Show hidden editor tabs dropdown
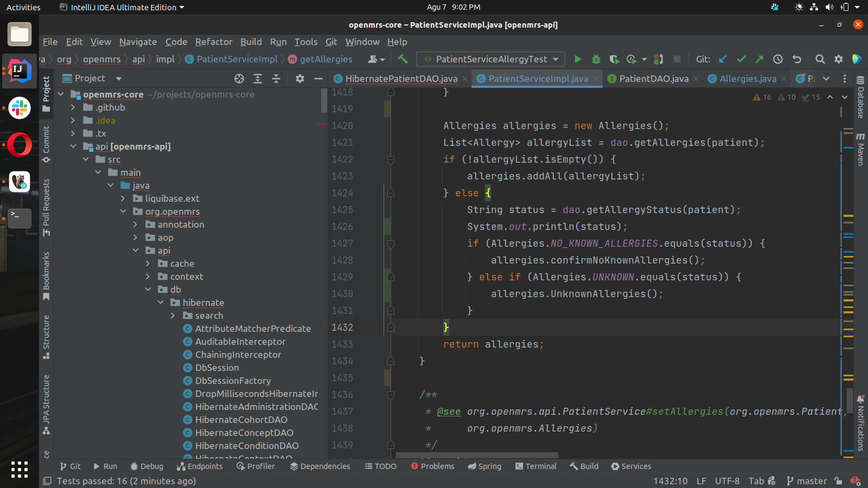This screenshot has height=488, width=868. [826, 79]
